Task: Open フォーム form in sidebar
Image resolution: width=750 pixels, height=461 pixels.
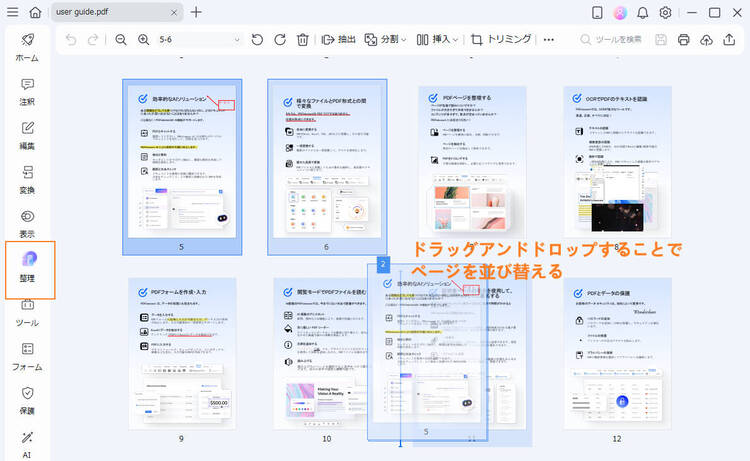Action: [27, 357]
